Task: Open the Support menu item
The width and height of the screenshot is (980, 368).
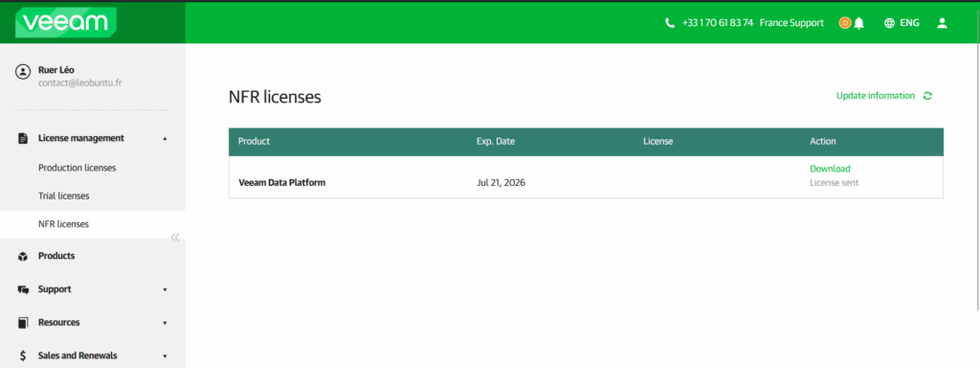Action: pos(55,289)
